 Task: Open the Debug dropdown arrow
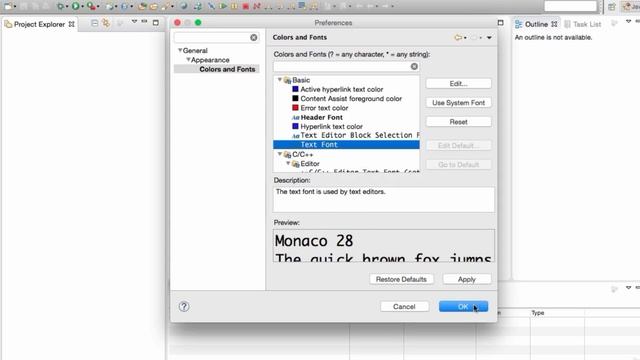pos(67,7)
